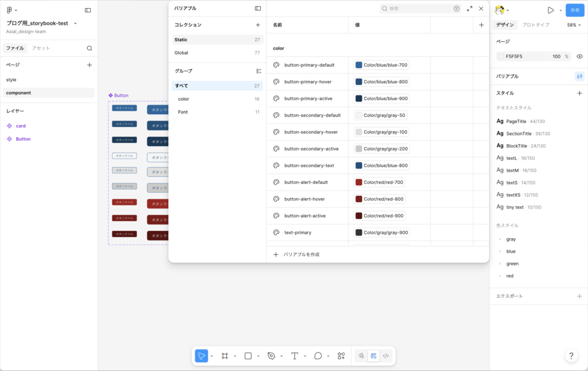The width and height of the screenshot is (588, 371).
Task: Click the search icon in file panel
Action: [x=89, y=48]
